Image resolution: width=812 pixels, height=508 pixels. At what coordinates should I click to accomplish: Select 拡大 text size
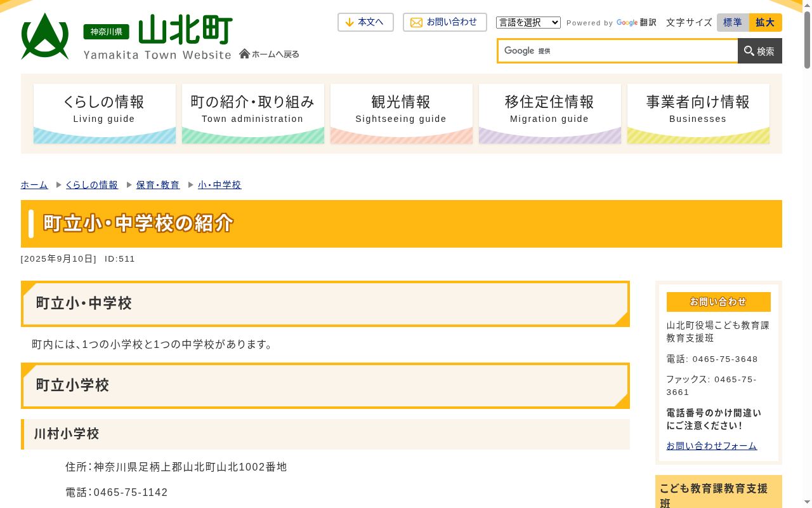tap(765, 22)
